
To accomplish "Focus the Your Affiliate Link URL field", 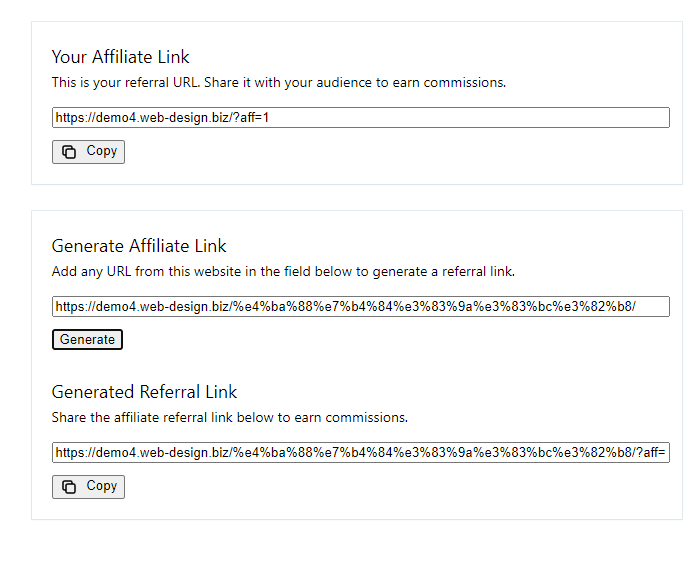I will (x=360, y=118).
